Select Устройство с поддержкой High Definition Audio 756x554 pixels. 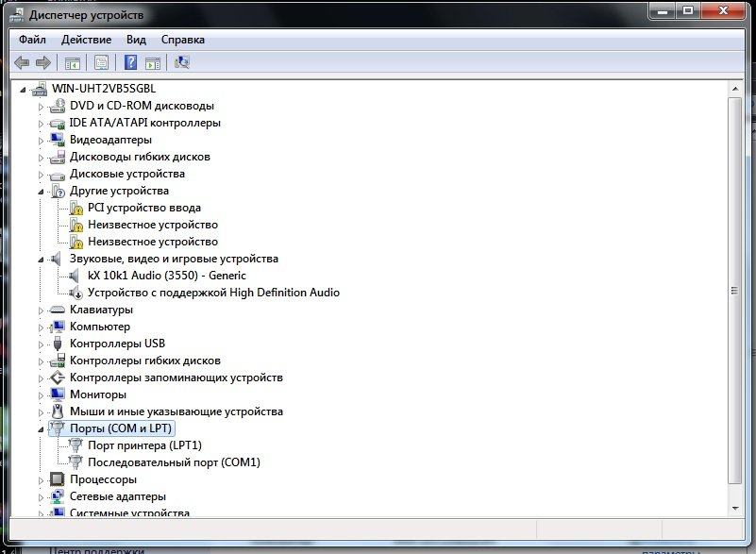tap(213, 293)
